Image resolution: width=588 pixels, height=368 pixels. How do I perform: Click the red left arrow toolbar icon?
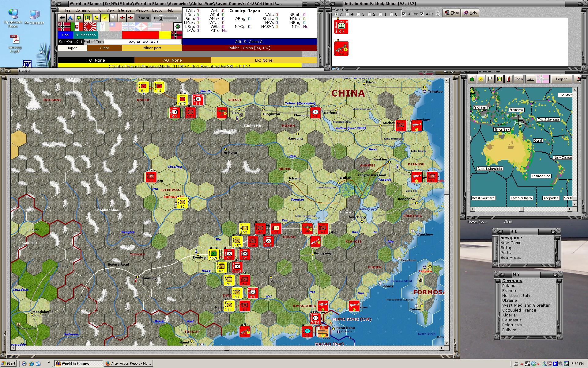(122, 18)
